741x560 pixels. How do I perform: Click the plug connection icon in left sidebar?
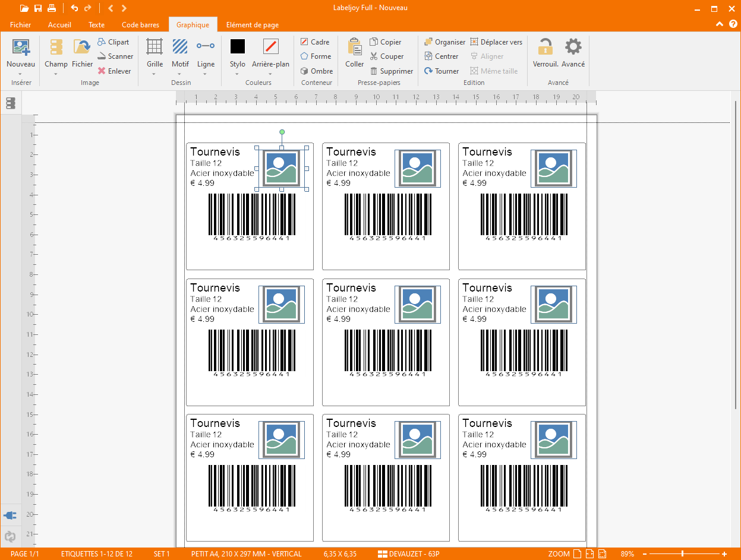(10, 515)
